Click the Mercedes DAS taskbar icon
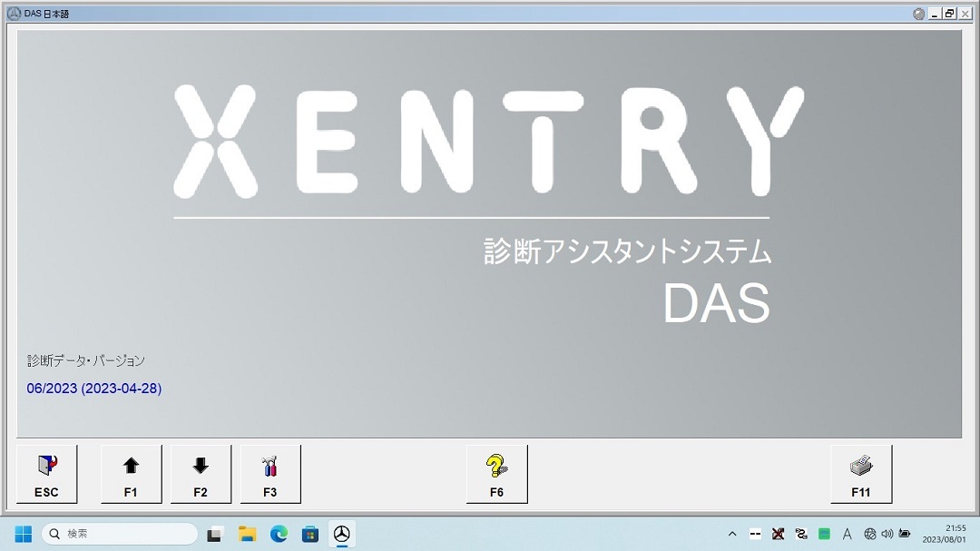This screenshot has height=551, width=980. [x=341, y=534]
